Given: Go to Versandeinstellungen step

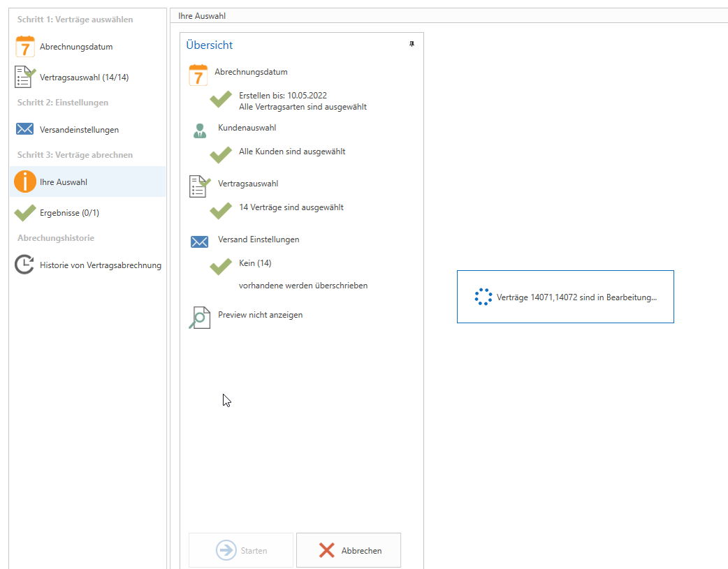Looking at the screenshot, I should click(79, 130).
